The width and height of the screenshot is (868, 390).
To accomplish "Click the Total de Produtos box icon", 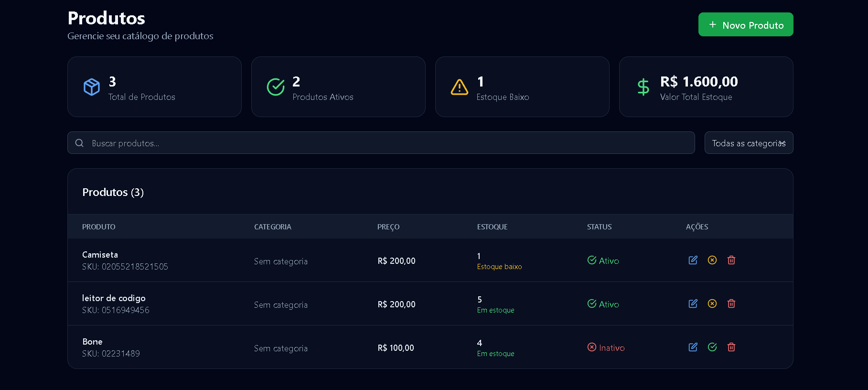I will coord(92,87).
